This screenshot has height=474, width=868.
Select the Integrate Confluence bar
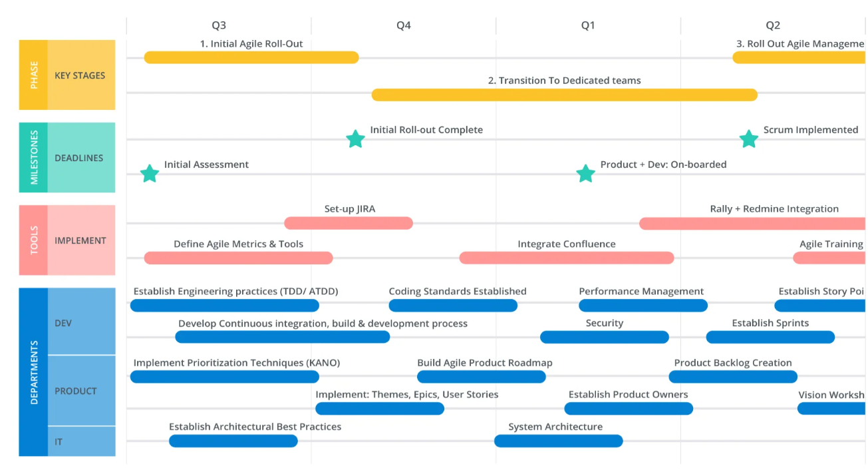567,258
